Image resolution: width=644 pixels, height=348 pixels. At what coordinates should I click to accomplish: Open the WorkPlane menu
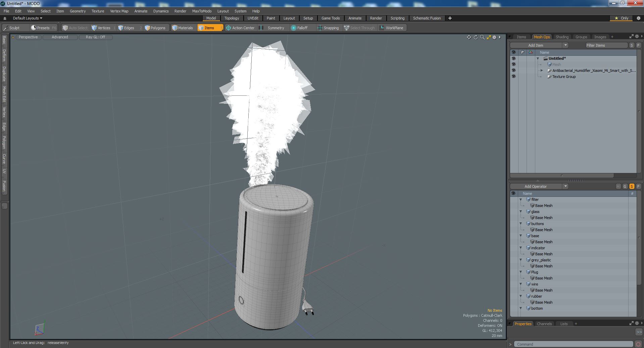point(391,28)
